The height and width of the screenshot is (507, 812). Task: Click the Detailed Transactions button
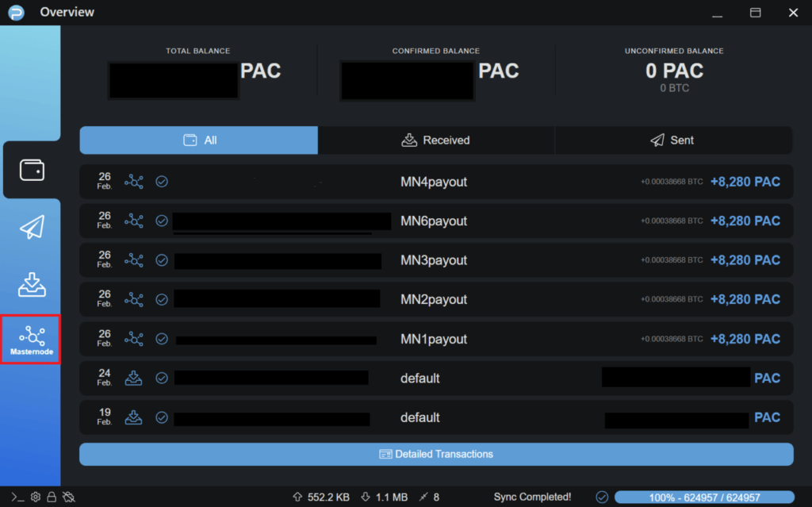pyautogui.click(x=436, y=455)
